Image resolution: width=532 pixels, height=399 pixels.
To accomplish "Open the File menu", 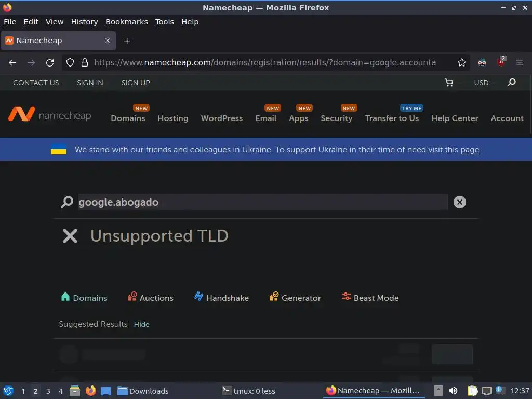I will click(10, 22).
